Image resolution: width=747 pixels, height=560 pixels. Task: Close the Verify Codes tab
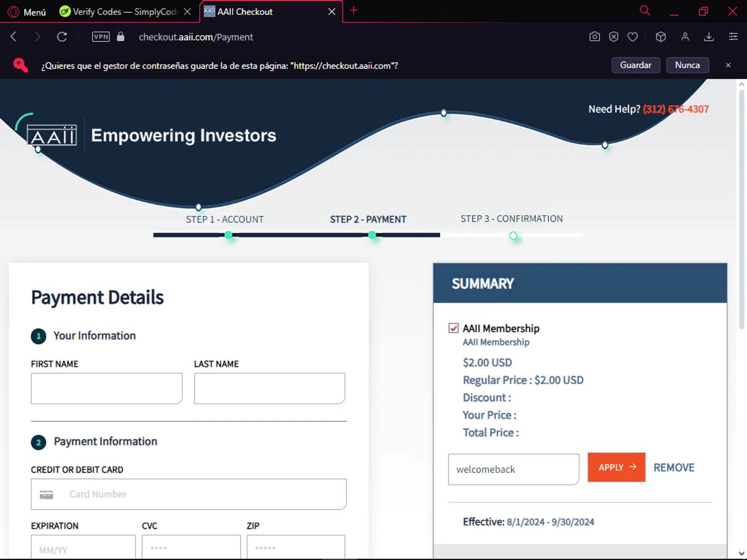(187, 11)
